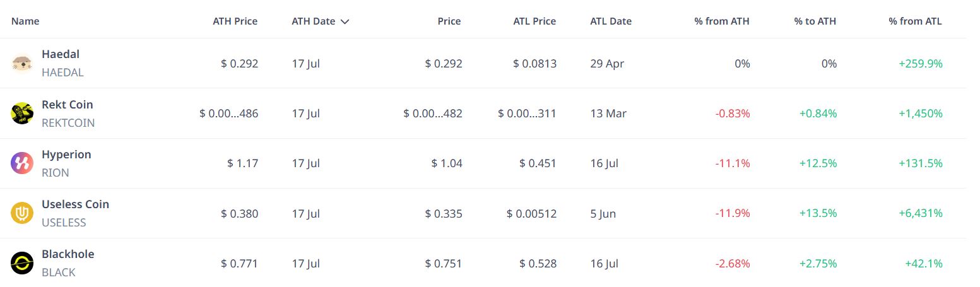Image resolution: width=980 pixels, height=287 pixels.
Task: Sort by ATL Date column header
Action: click(611, 21)
